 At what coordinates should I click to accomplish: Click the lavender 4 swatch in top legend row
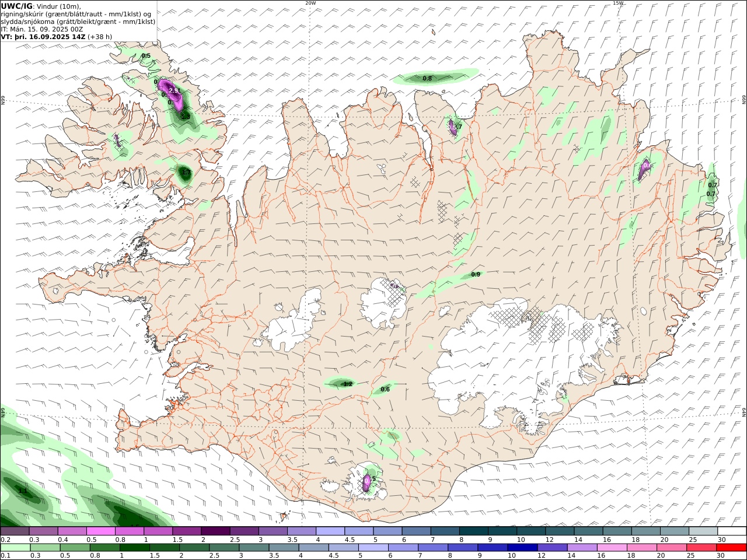click(330, 531)
